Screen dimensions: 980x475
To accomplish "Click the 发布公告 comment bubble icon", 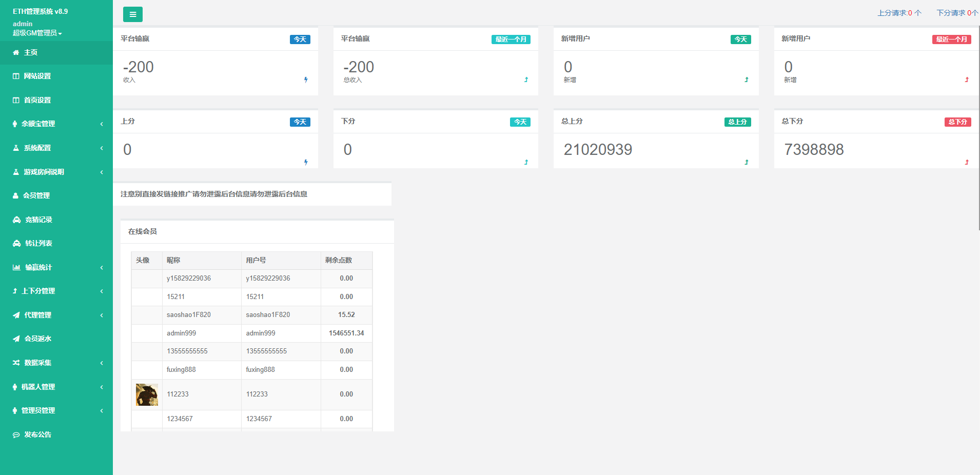I will point(16,434).
